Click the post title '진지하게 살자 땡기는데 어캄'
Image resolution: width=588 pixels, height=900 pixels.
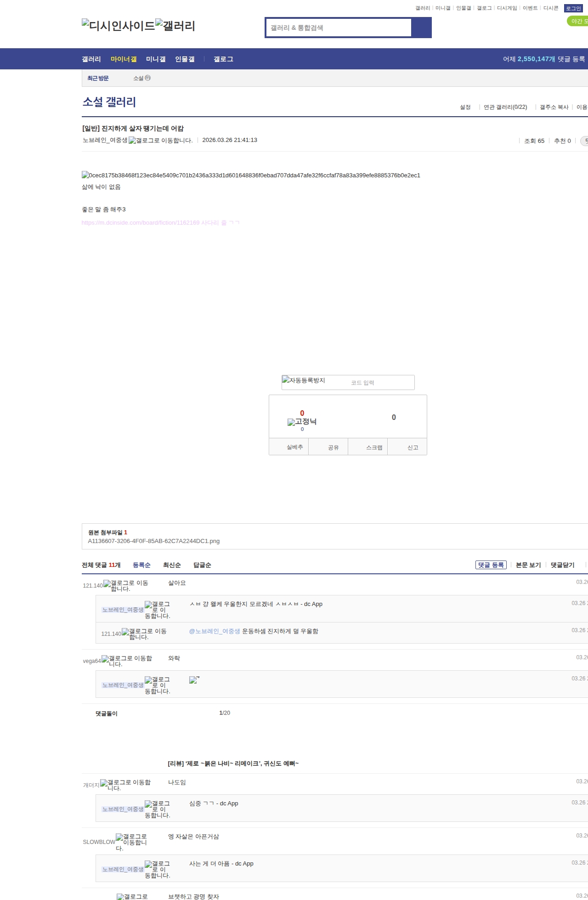133,129
